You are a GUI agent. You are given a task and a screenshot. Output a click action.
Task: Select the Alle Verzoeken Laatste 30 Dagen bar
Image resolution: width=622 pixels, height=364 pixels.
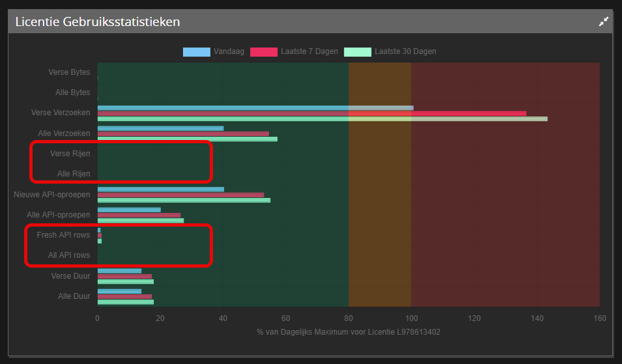(187, 139)
